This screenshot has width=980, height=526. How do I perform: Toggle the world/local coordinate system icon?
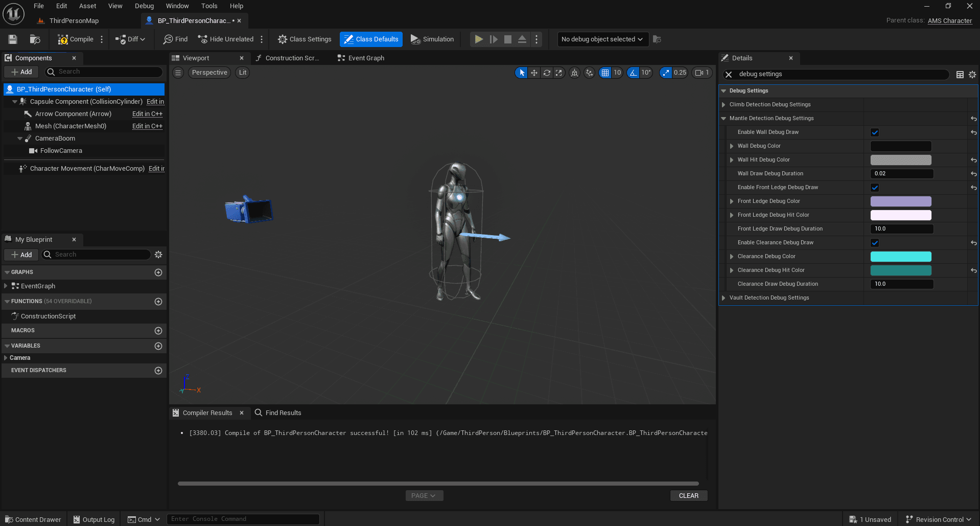(574, 73)
